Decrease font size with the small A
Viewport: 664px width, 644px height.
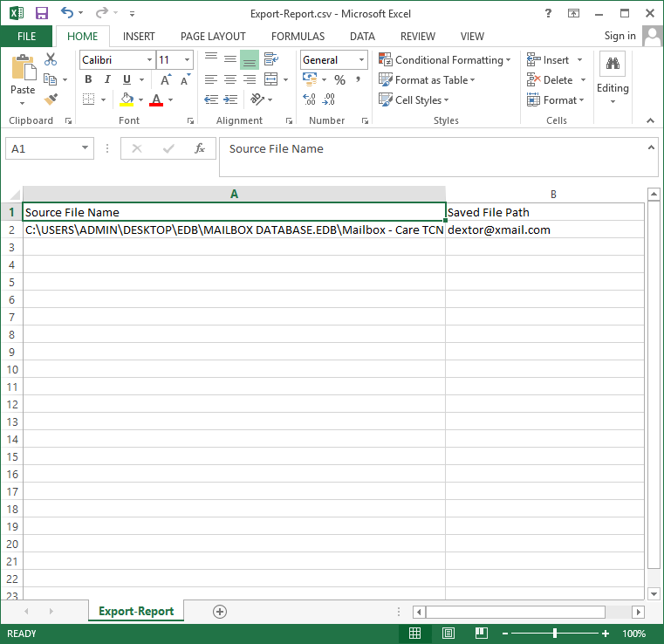click(186, 79)
